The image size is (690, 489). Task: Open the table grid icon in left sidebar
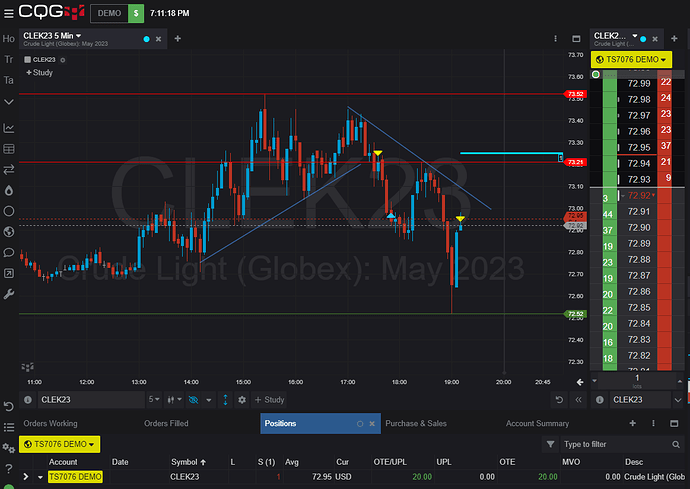click(x=9, y=149)
